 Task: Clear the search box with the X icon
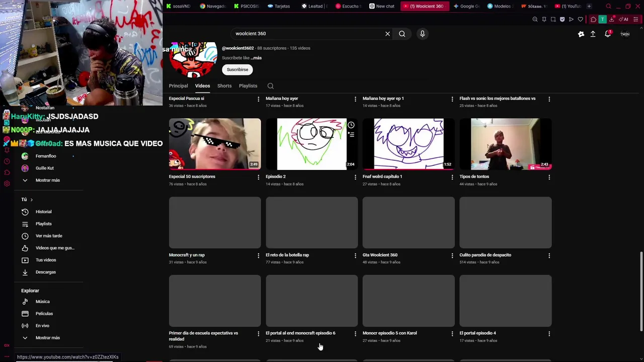click(x=387, y=34)
